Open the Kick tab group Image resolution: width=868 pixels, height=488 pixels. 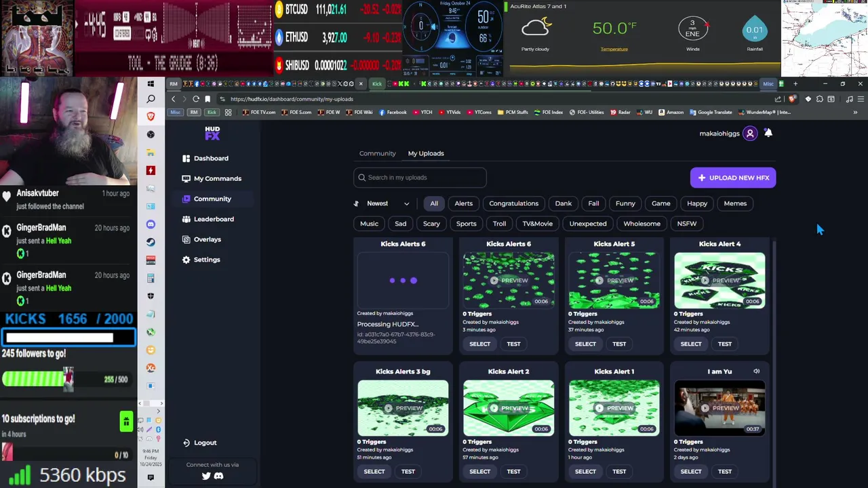[x=377, y=84]
